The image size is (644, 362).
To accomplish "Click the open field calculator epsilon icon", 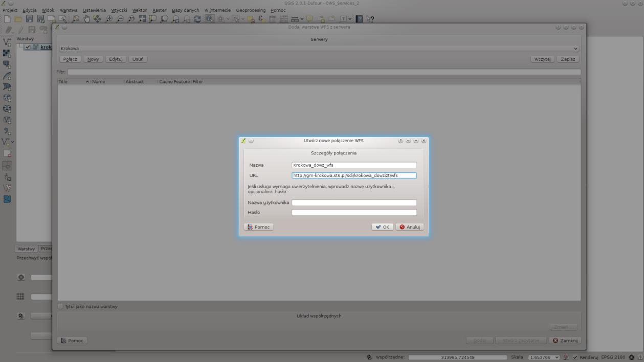I will click(x=261, y=19).
